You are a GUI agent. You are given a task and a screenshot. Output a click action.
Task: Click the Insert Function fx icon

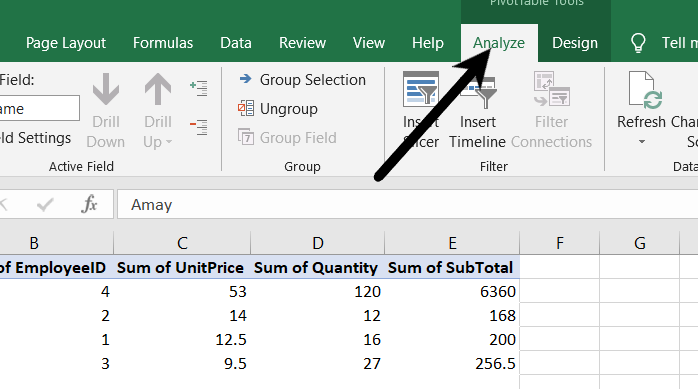click(x=89, y=204)
